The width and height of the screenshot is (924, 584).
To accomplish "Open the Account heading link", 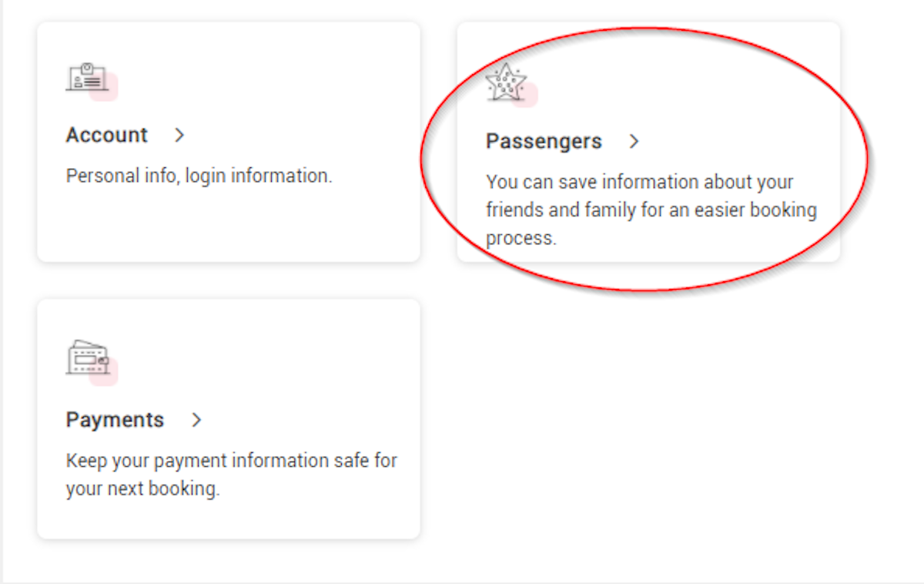I will (106, 135).
